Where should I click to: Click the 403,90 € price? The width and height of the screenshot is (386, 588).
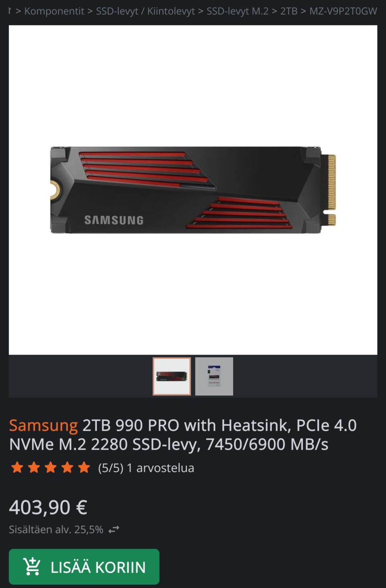[x=48, y=507]
